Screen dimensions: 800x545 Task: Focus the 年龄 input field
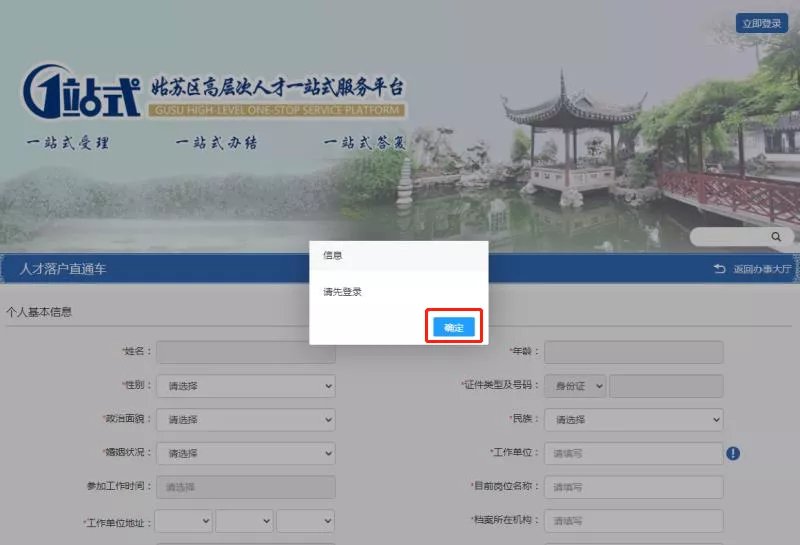tap(634, 352)
